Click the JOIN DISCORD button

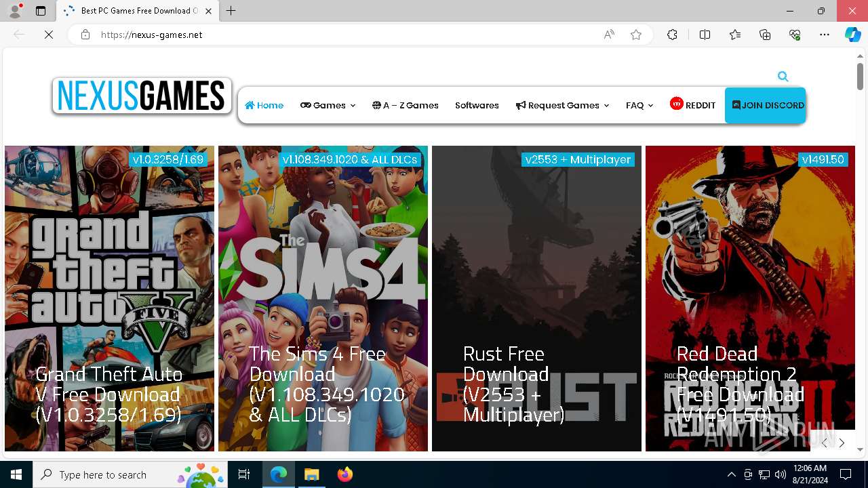tap(765, 105)
